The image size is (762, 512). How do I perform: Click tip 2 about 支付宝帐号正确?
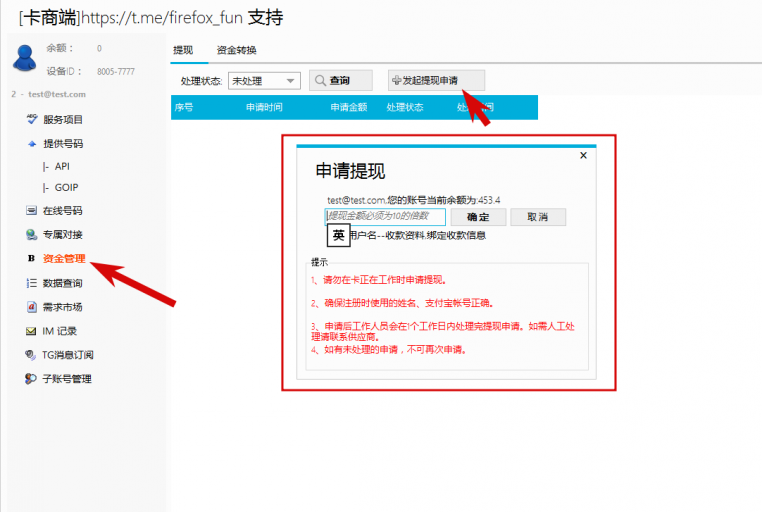pyautogui.click(x=402, y=303)
